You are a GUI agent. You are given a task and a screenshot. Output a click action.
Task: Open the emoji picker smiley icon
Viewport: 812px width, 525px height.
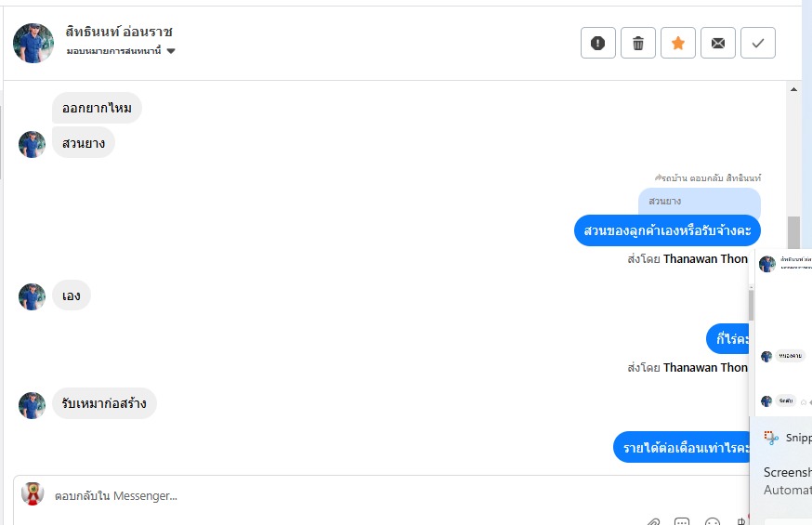point(713,521)
